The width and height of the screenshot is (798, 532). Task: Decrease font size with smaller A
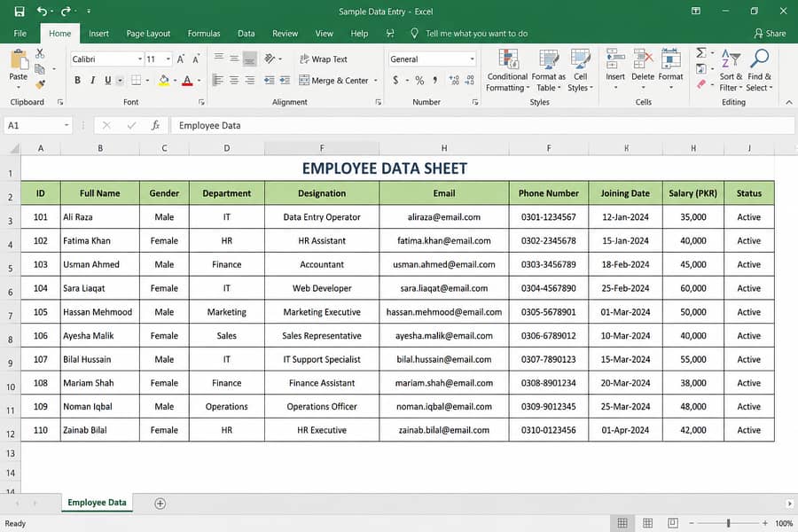tap(196, 59)
